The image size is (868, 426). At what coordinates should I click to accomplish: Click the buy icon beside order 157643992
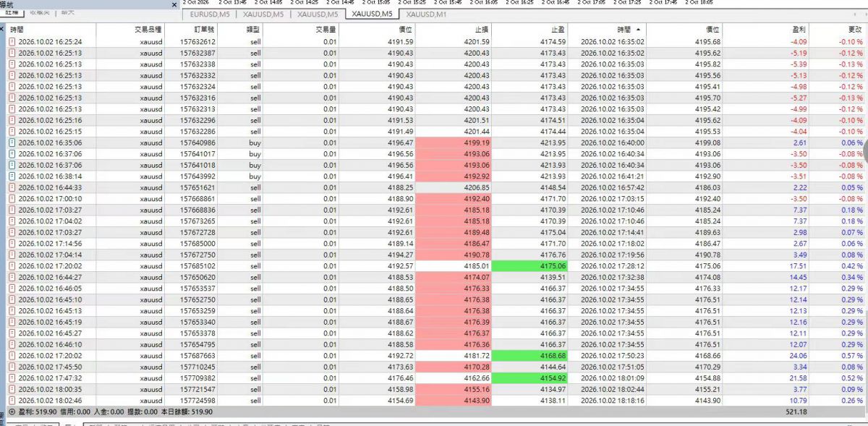pos(12,176)
